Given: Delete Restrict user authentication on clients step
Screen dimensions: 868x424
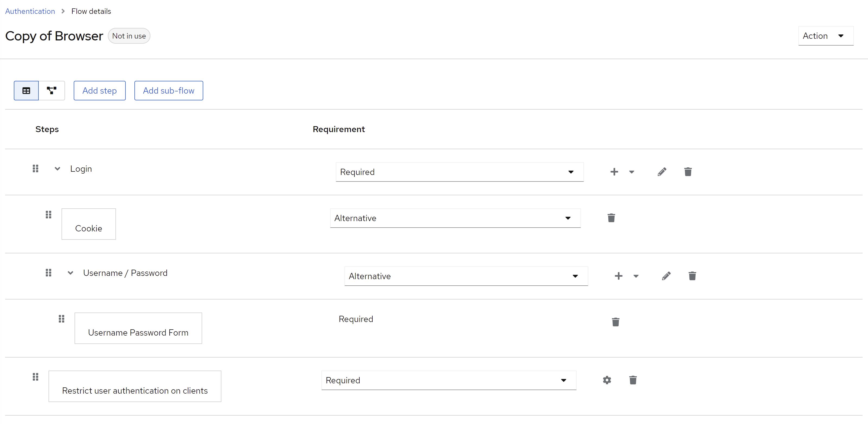Looking at the screenshot, I should (x=633, y=380).
